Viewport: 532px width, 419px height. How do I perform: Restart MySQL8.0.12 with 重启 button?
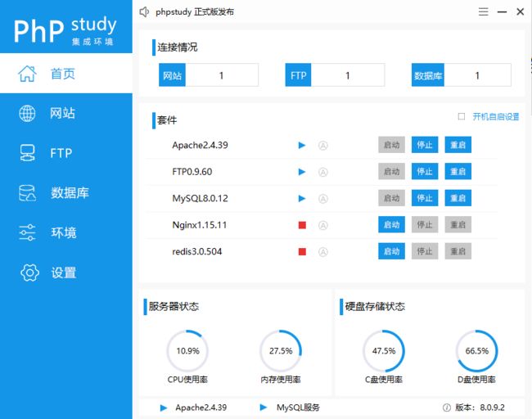click(458, 198)
